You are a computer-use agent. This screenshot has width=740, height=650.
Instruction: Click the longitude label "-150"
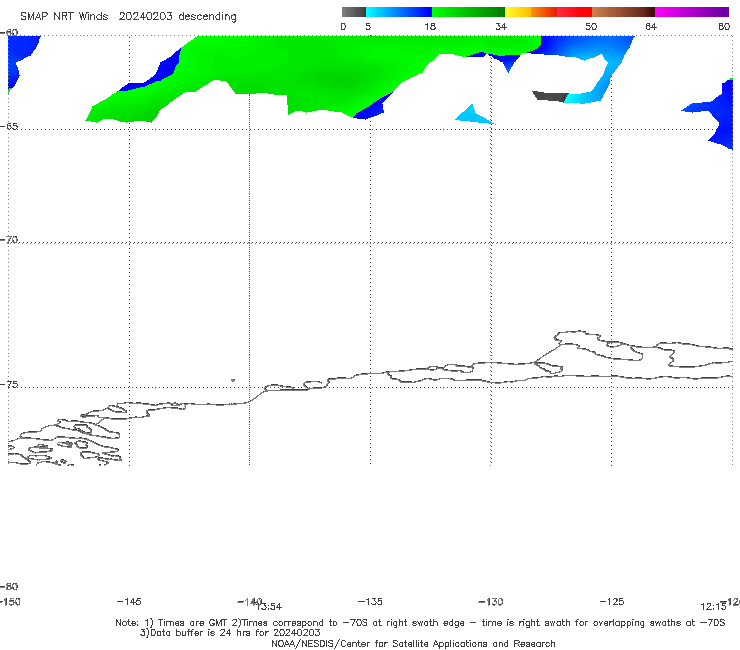click(10, 601)
